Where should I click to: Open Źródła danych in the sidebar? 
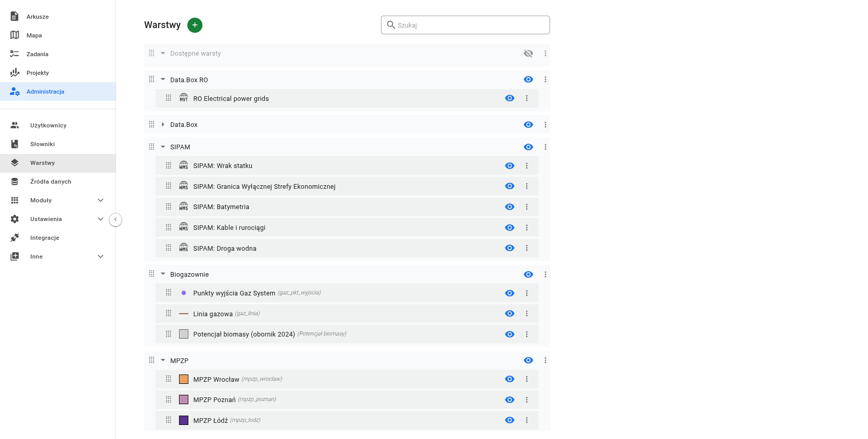tap(50, 182)
